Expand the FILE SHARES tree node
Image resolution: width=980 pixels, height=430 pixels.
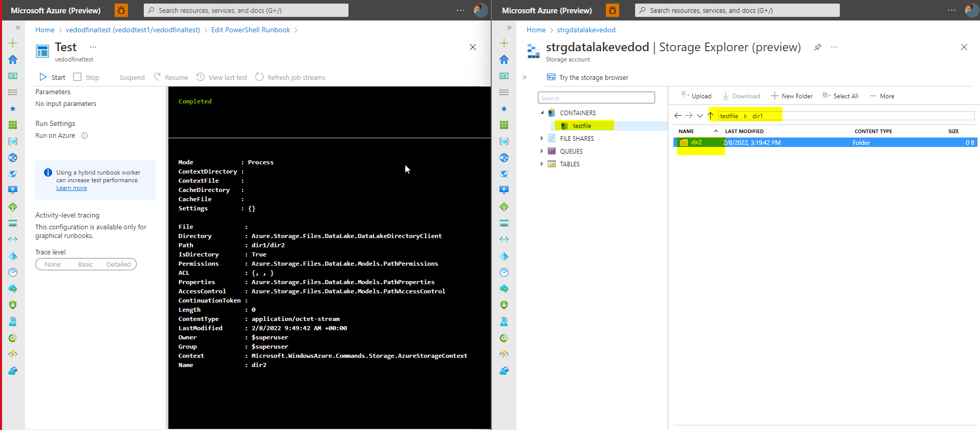coord(542,138)
